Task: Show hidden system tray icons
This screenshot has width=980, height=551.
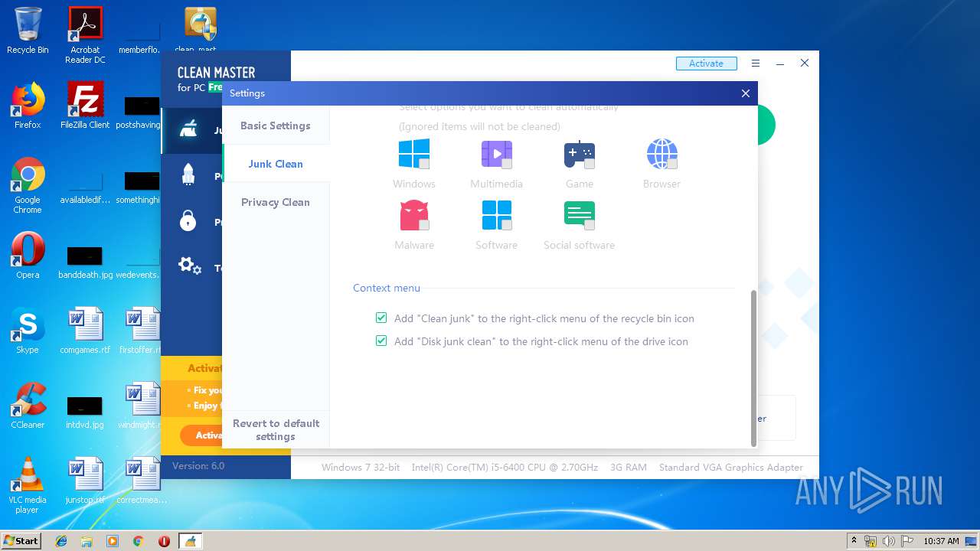Action: [x=854, y=541]
